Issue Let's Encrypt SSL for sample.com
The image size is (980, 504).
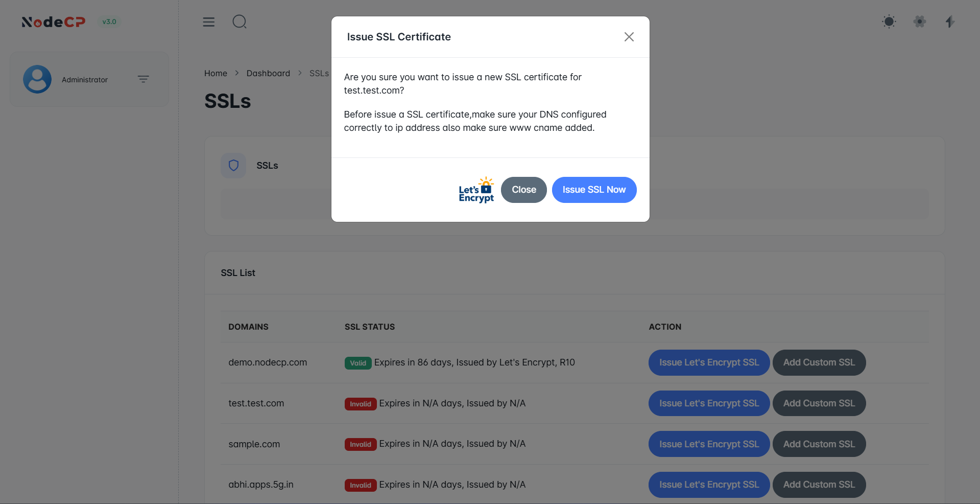(709, 444)
